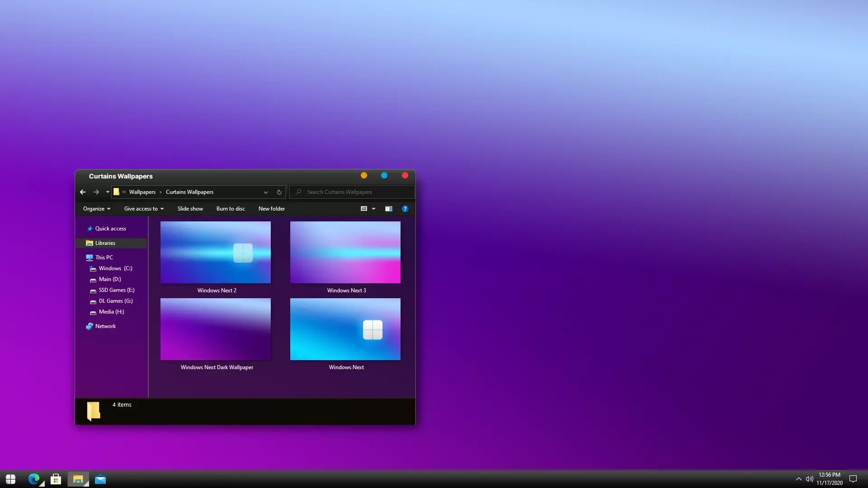The width and height of the screenshot is (868, 488).
Task: Open the Action Center notifications
Action: 853,479
